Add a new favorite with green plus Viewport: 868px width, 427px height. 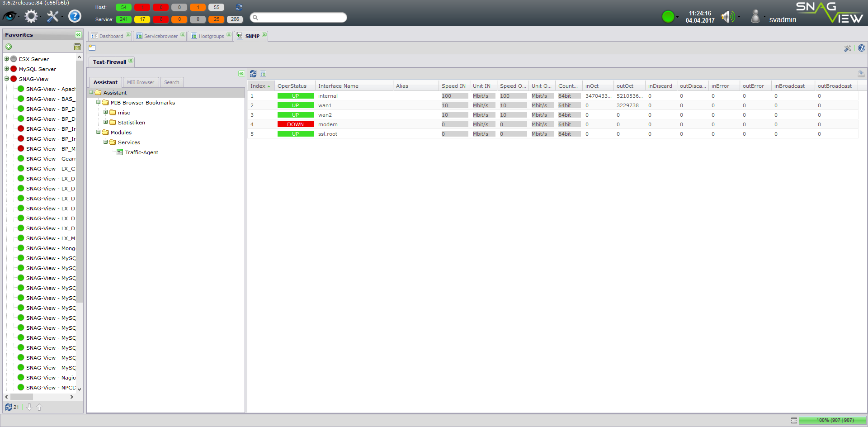(9, 47)
